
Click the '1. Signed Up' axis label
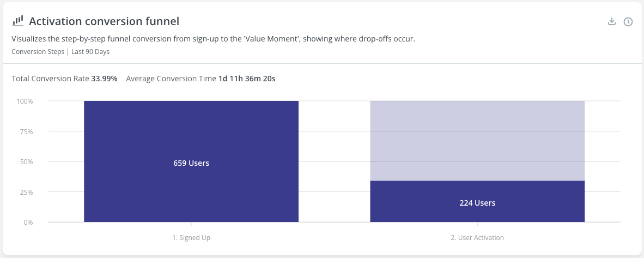point(191,238)
